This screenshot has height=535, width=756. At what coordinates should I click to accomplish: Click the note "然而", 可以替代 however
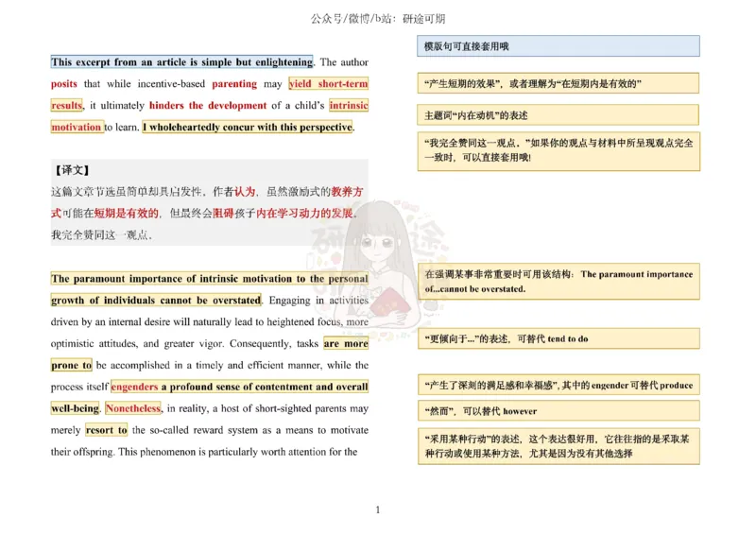tap(558, 411)
